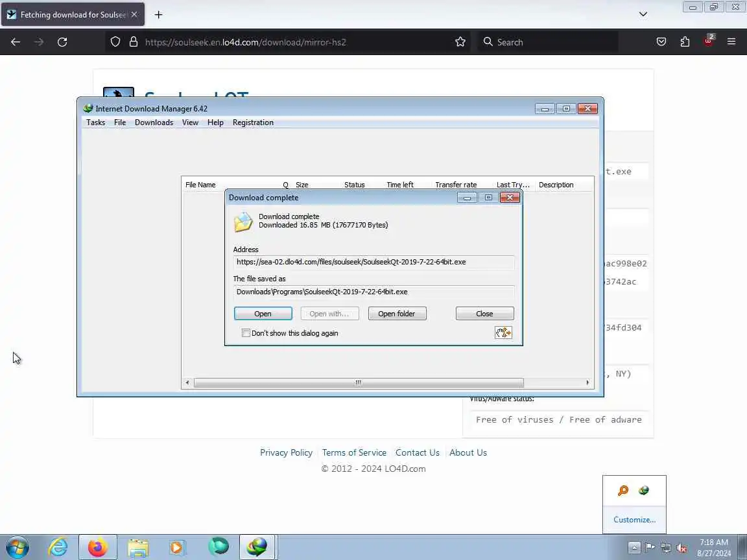Click the uBlock extension icon with badge
The width and height of the screenshot is (747, 560).
708,41
